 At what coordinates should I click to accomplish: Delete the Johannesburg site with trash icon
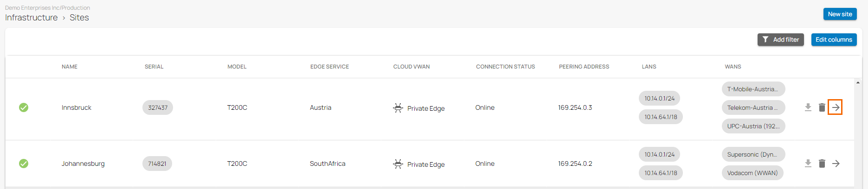click(x=822, y=164)
